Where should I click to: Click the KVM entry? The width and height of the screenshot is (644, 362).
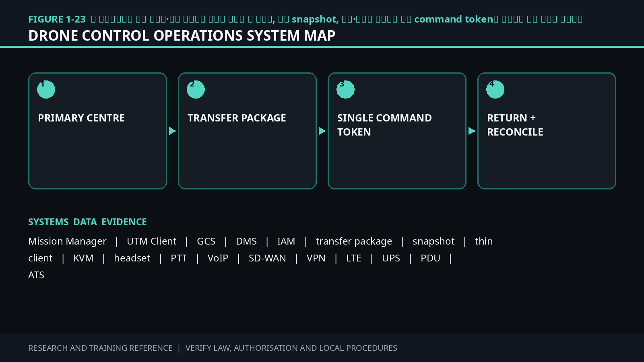83,258
